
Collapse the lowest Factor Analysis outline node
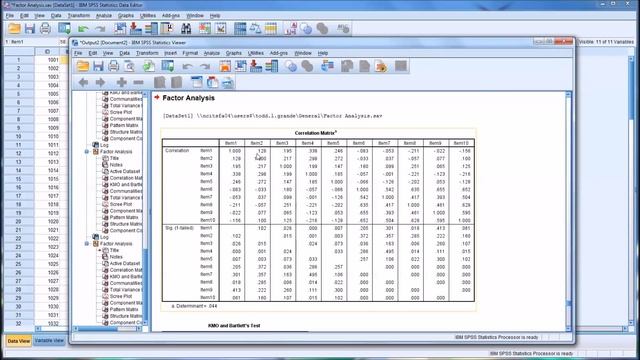(x=87, y=244)
